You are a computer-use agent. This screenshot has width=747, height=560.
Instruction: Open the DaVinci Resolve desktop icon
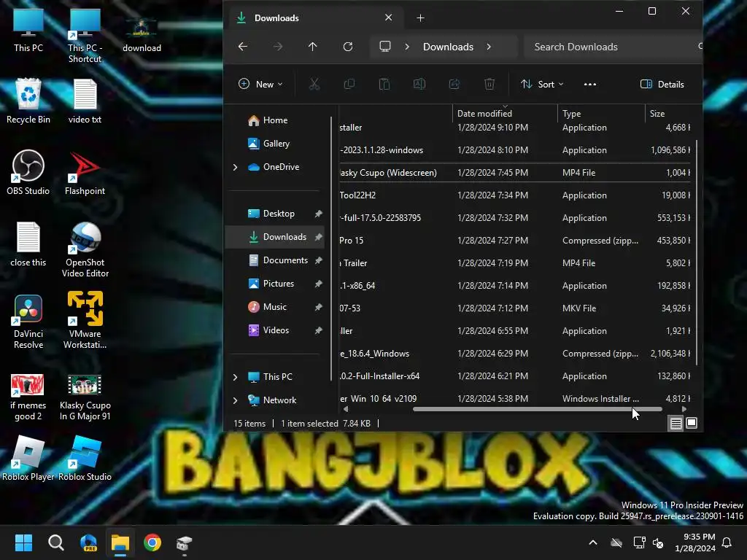tap(28, 322)
